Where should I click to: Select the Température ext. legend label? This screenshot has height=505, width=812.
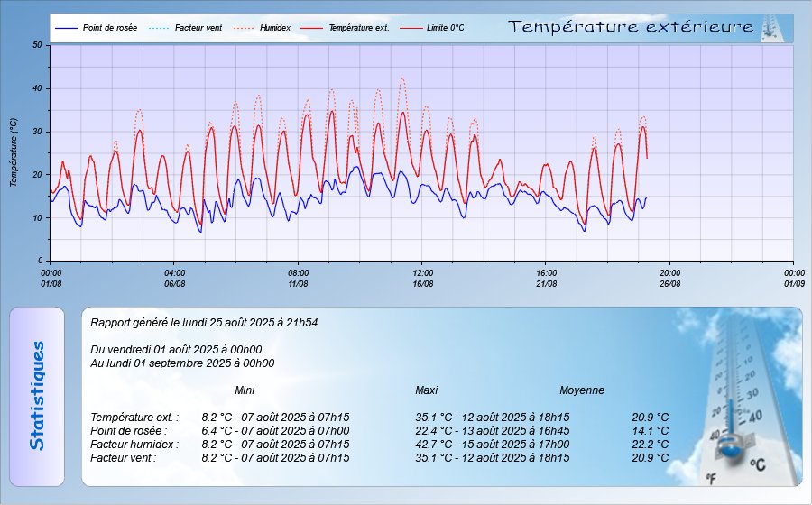358,29
